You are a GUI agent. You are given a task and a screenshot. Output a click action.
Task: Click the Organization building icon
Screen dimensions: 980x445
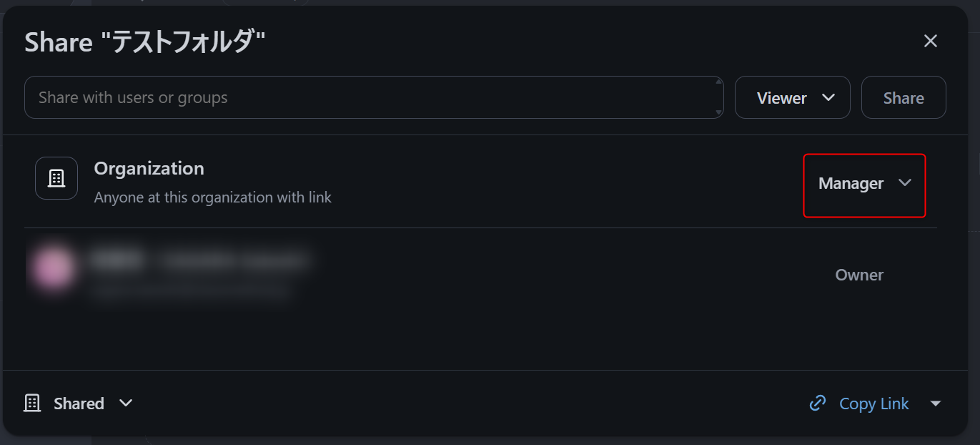(56, 178)
